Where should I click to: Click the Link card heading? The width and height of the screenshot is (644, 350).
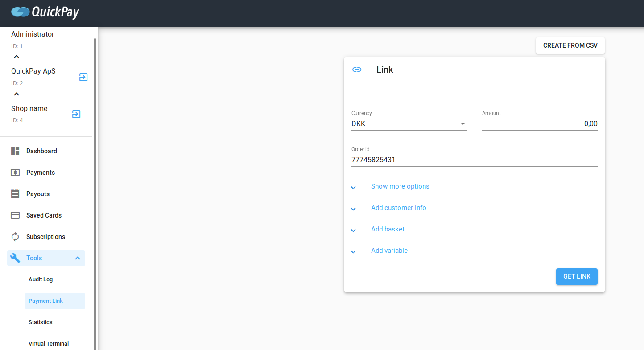click(385, 70)
